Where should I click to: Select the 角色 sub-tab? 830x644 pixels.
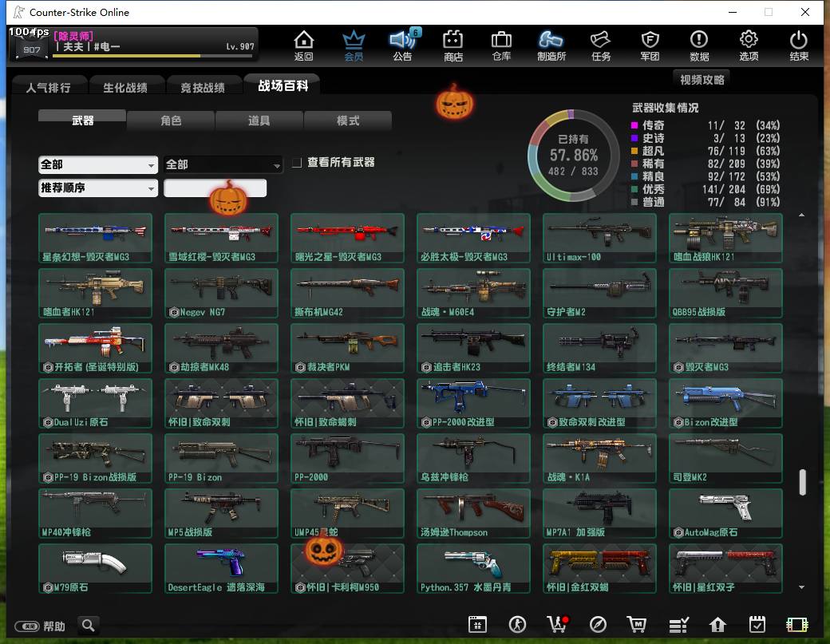(x=171, y=121)
